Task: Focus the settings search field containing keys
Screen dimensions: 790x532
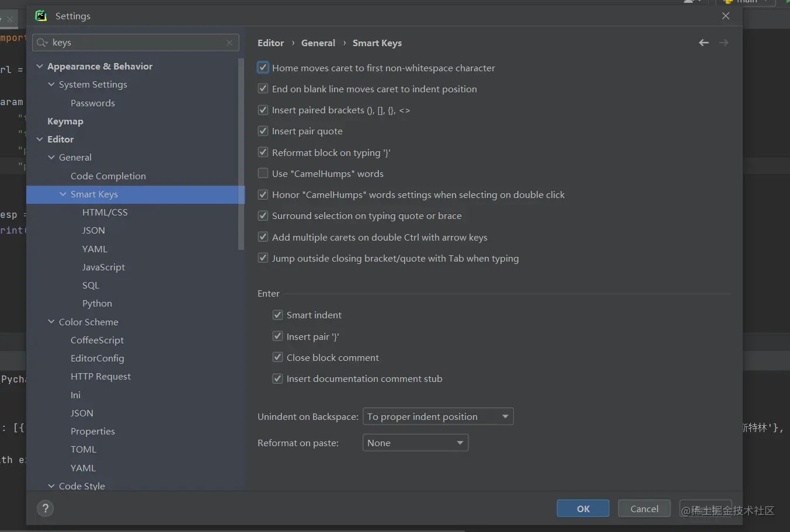Action: (135, 43)
